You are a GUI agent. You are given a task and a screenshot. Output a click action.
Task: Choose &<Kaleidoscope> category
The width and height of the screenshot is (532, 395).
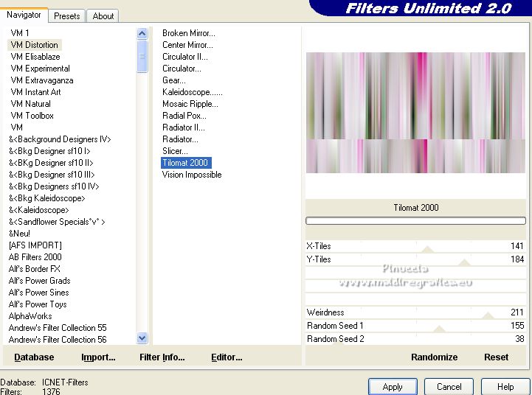pos(38,210)
